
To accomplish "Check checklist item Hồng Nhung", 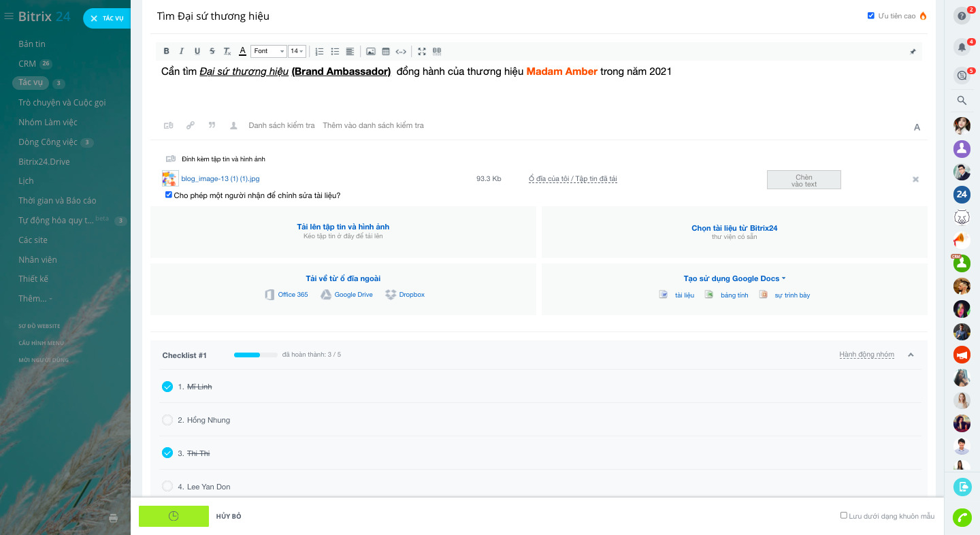I will (167, 420).
